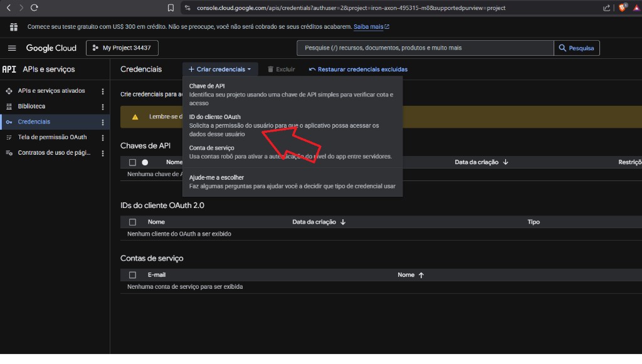Reload the page with the refresh icon
Image resolution: width=642 pixels, height=364 pixels.
coord(34,8)
